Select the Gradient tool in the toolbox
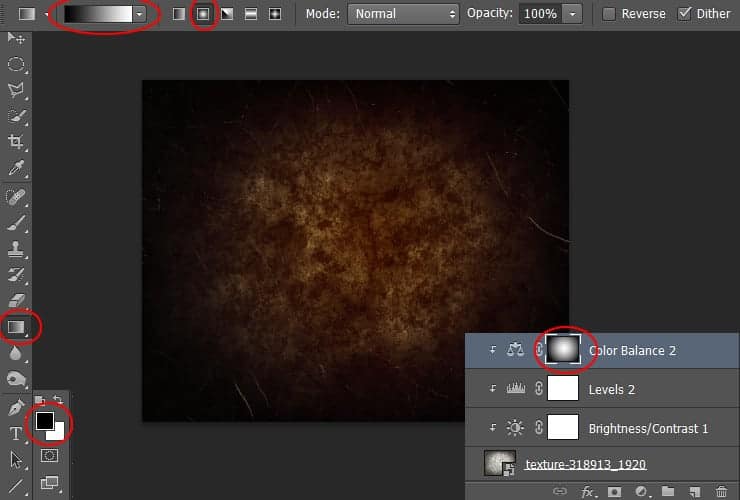The image size is (740, 500). coord(17,326)
